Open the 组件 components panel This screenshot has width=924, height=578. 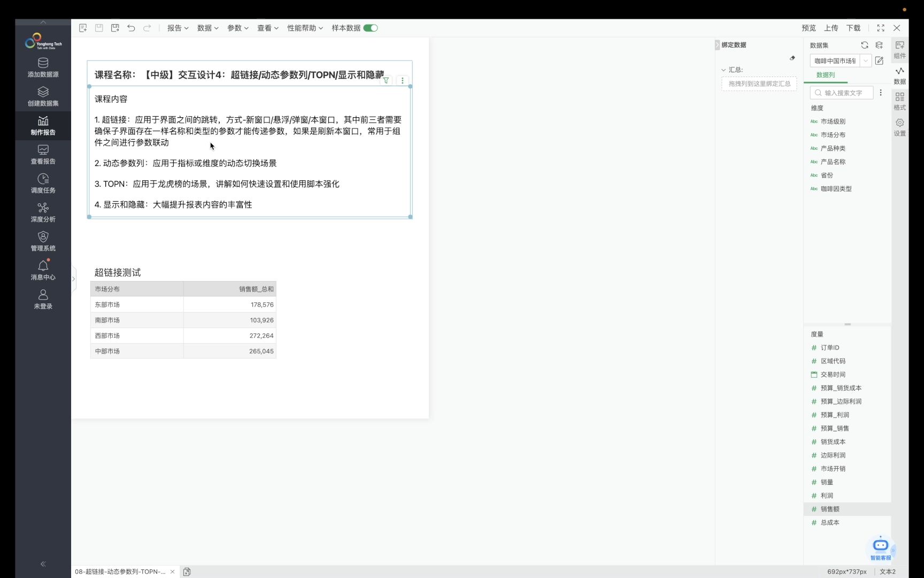900,49
